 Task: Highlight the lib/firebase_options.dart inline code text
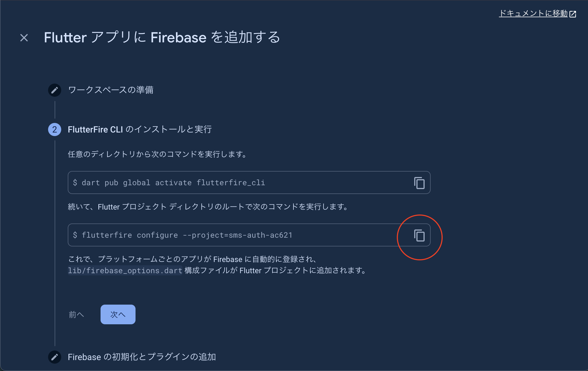click(125, 270)
